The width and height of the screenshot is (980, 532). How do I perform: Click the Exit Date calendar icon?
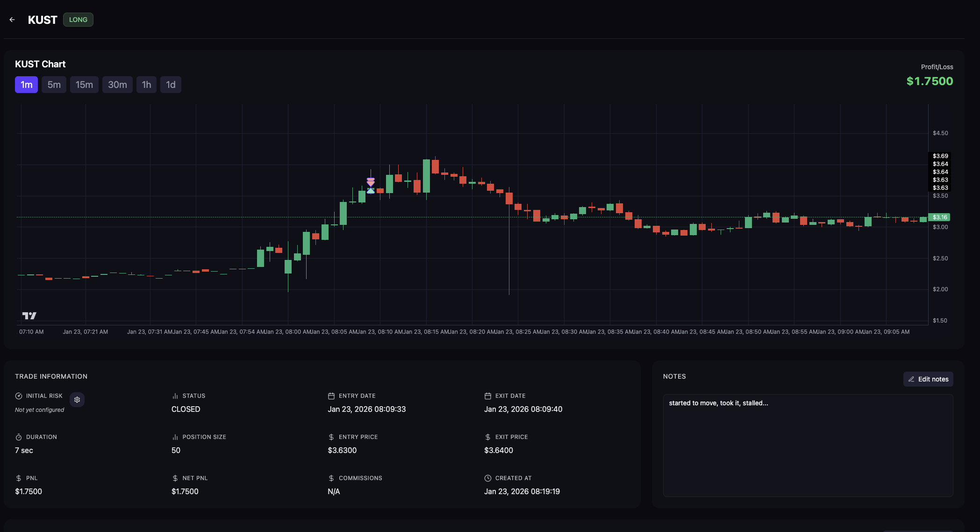(x=488, y=396)
